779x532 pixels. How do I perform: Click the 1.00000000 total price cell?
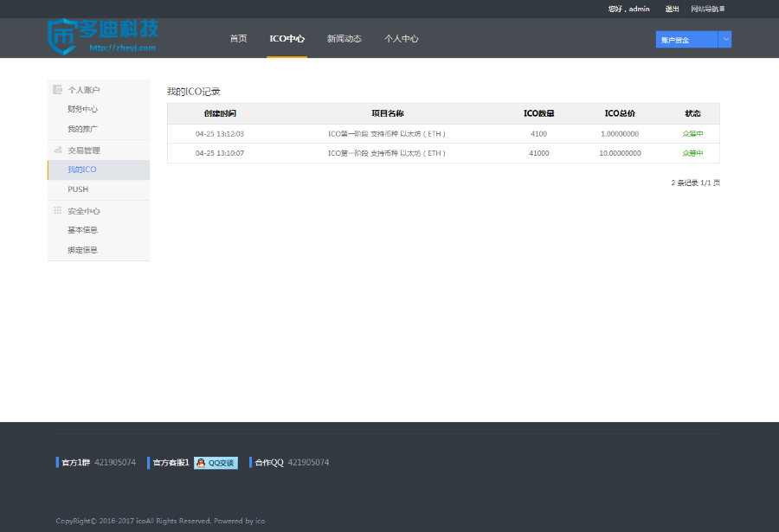click(x=620, y=133)
